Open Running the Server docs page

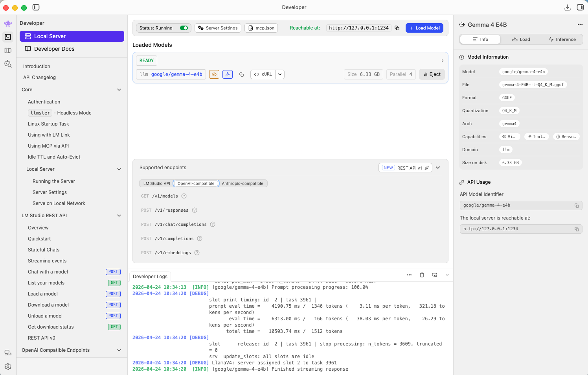(x=54, y=181)
